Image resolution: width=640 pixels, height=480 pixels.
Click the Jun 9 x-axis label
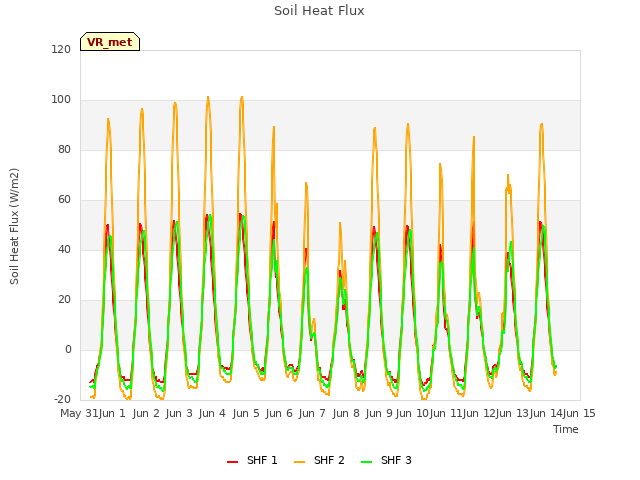tap(379, 413)
